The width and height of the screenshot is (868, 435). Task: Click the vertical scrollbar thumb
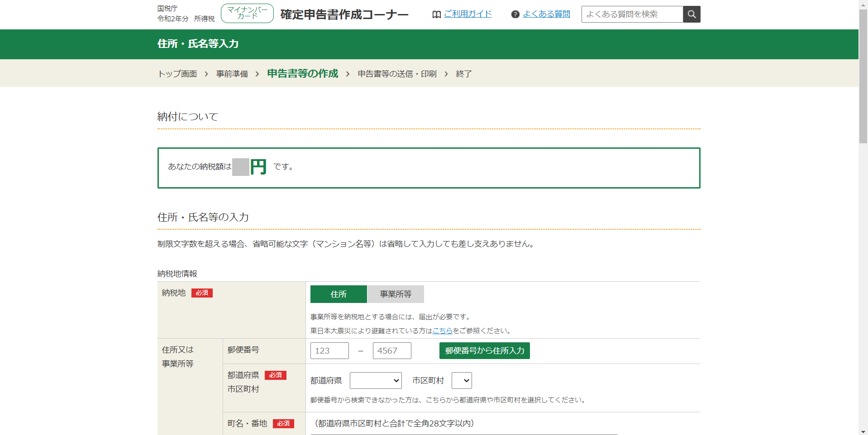coord(863,76)
